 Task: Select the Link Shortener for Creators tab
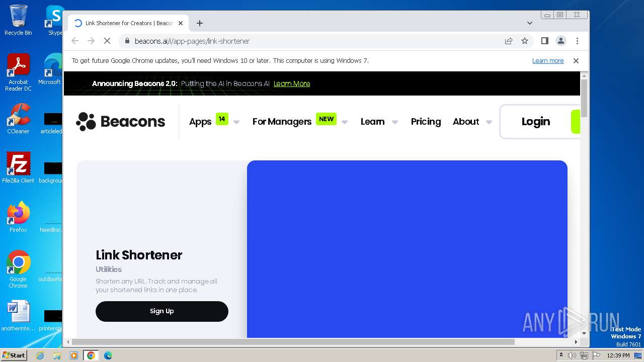click(128, 23)
